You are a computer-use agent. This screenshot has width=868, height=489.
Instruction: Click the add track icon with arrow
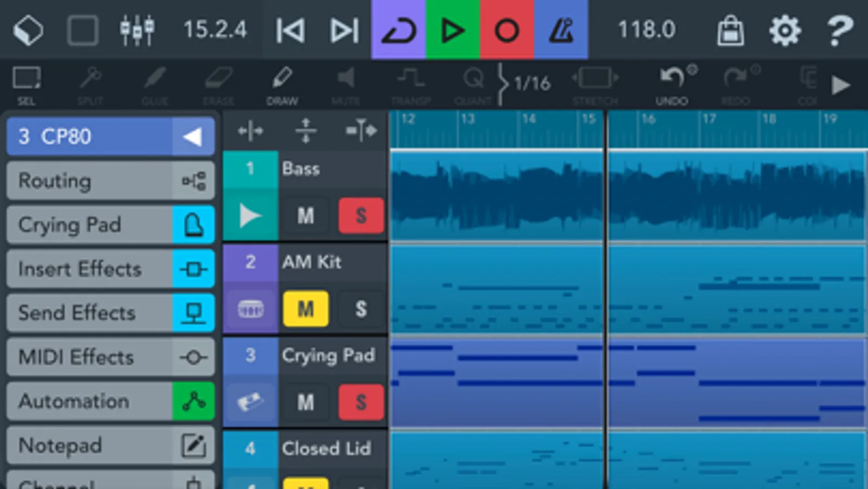coord(361,131)
